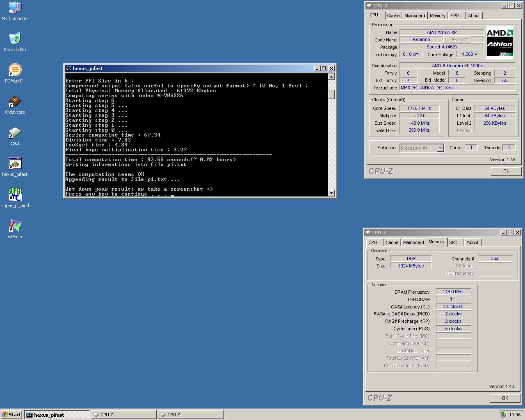This screenshot has height=420, width=525.
Task: Click the system tray icon beside the clock
Action: pos(503,415)
